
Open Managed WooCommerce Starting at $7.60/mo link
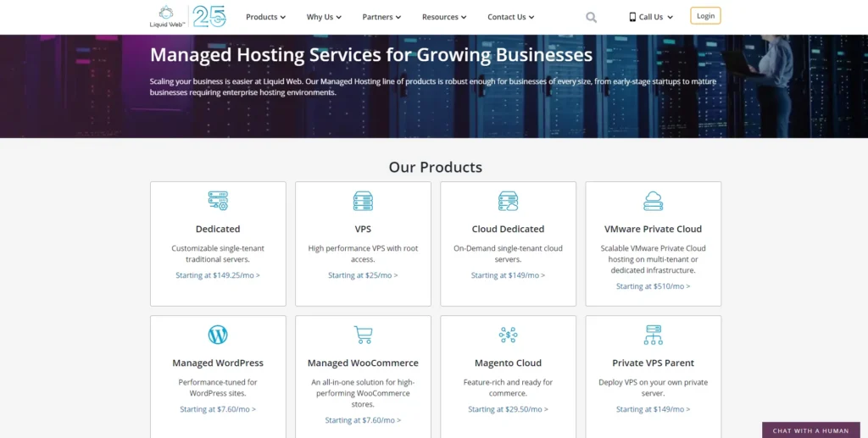[x=363, y=420]
